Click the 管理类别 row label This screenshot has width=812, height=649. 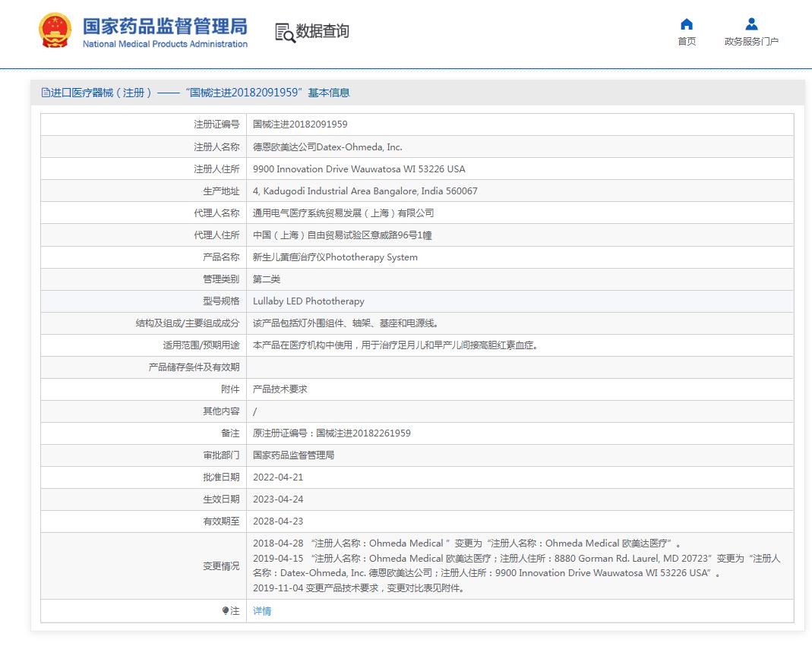(x=221, y=279)
